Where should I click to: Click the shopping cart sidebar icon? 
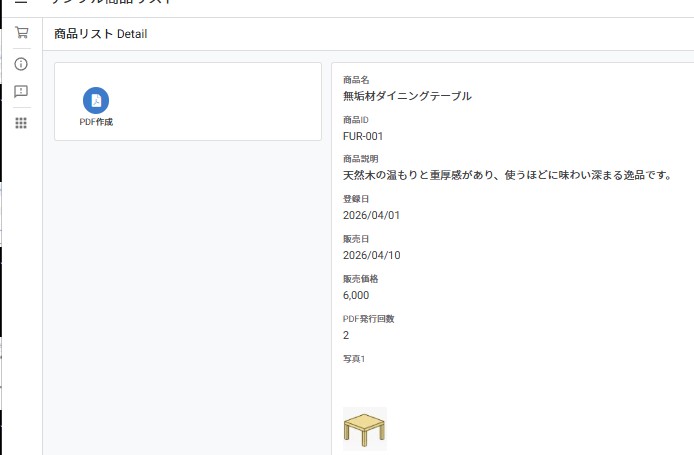[x=21, y=33]
